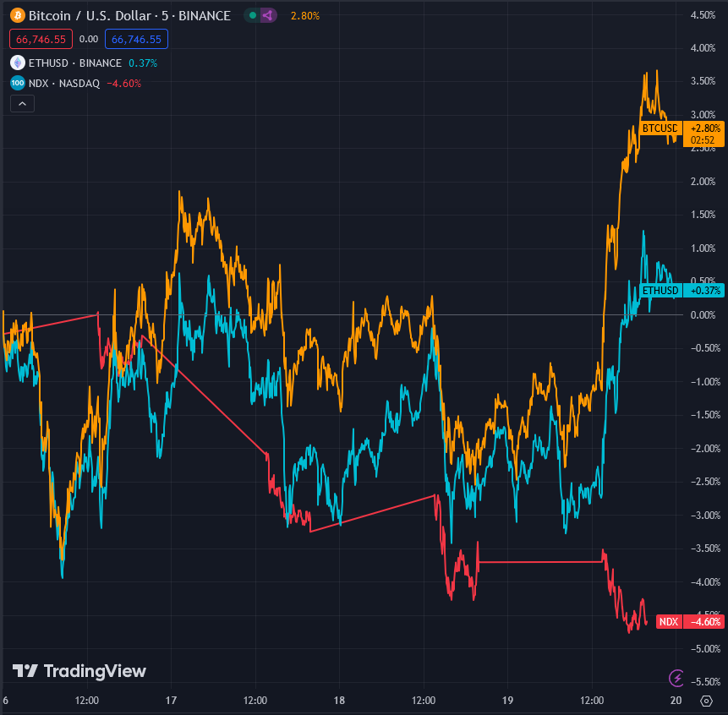Collapse the legend with the chevron-up button

pyautogui.click(x=22, y=104)
